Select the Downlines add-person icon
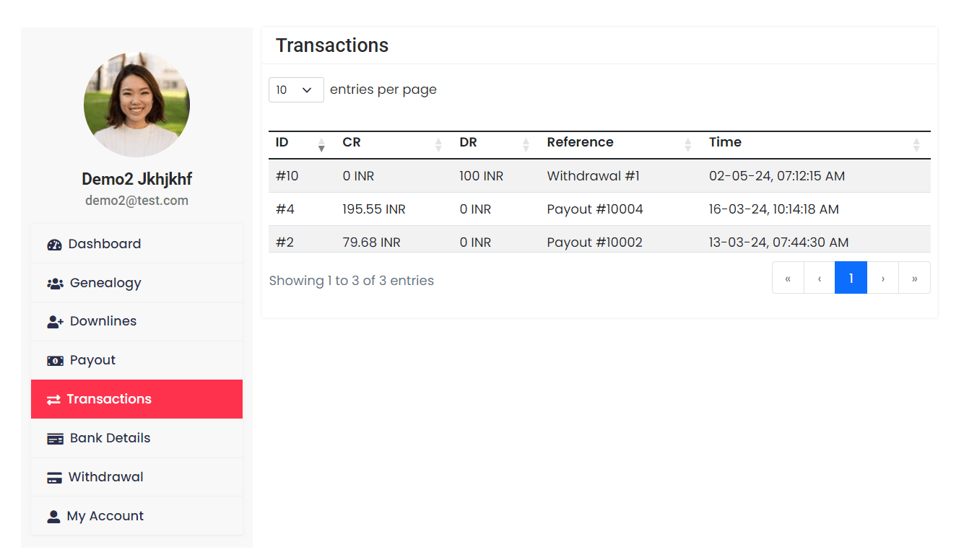The width and height of the screenshot is (964, 560). point(55,322)
